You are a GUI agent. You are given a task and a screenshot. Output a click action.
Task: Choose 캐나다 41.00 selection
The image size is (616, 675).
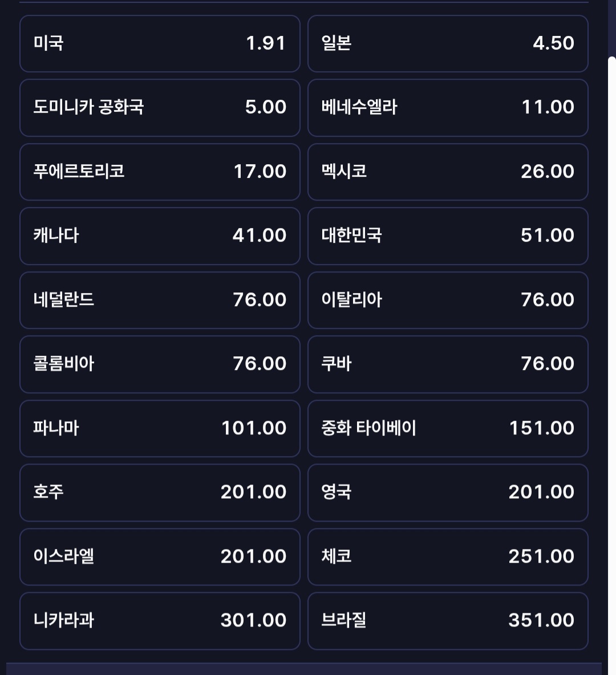160,236
